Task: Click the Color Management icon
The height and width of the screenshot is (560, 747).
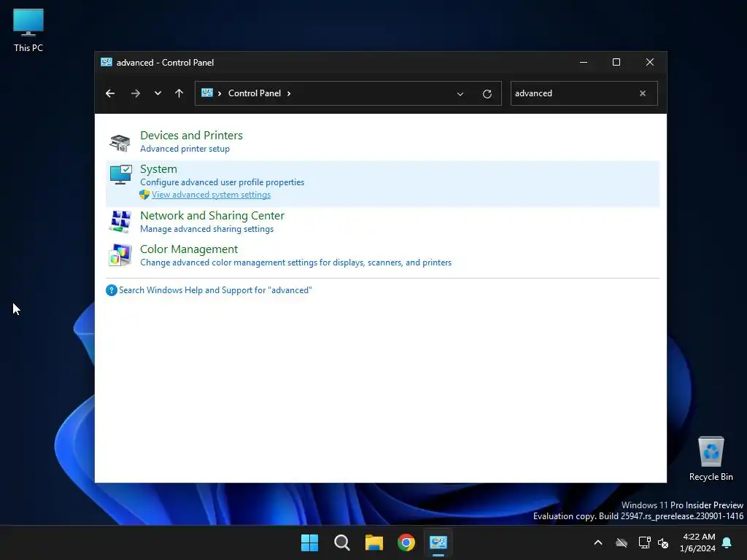Action: pos(120,255)
